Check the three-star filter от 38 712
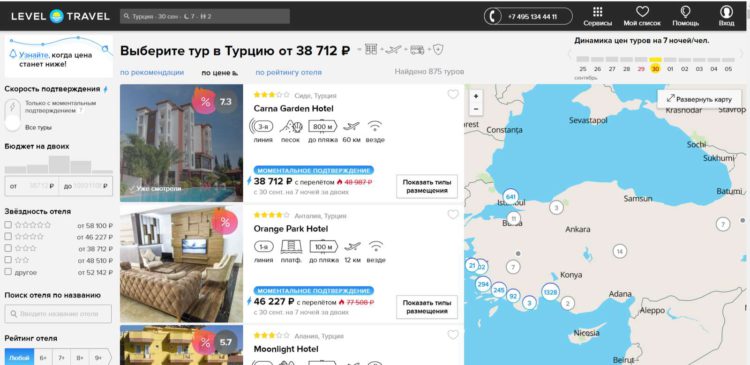The height and width of the screenshot is (365, 750). click(x=8, y=248)
